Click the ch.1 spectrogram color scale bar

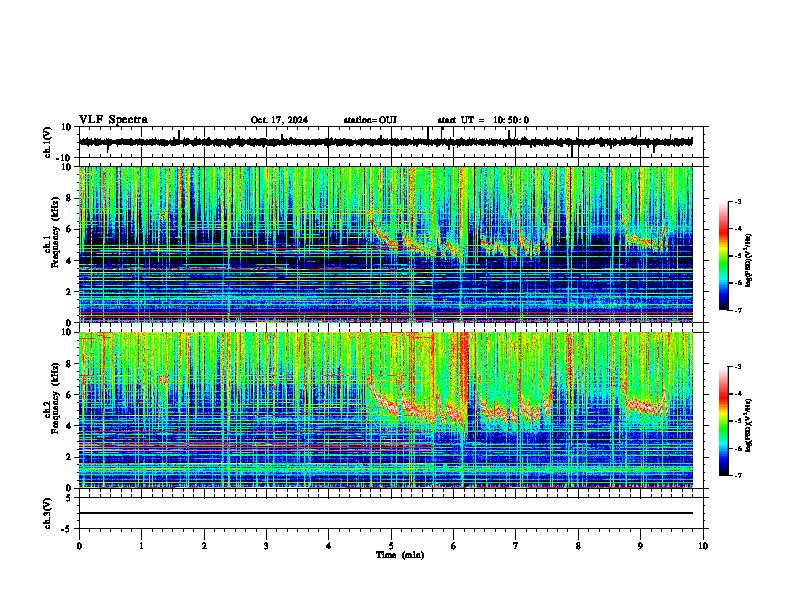(723, 256)
